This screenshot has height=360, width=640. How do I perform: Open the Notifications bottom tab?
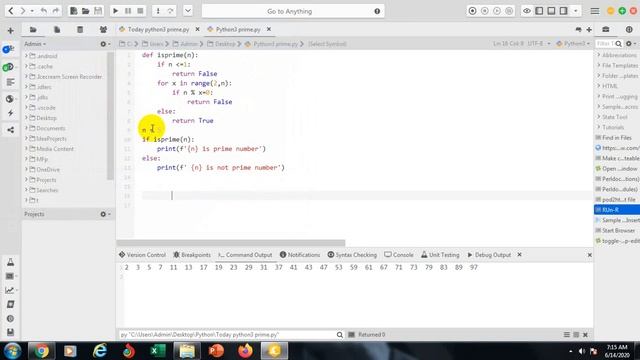click(x=300, y=255)
